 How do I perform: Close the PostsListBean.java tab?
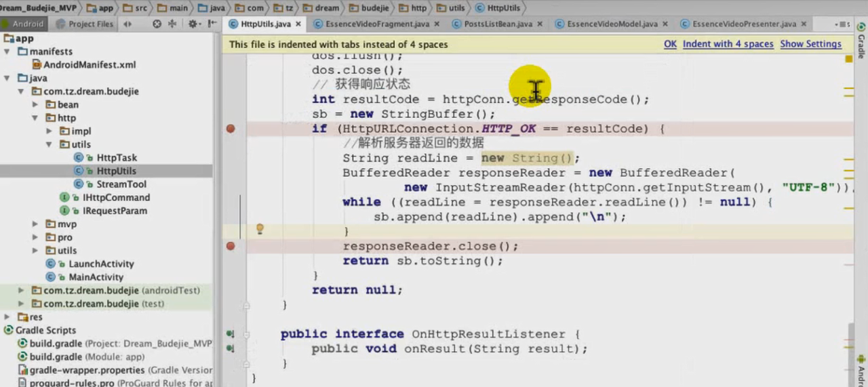540,24
